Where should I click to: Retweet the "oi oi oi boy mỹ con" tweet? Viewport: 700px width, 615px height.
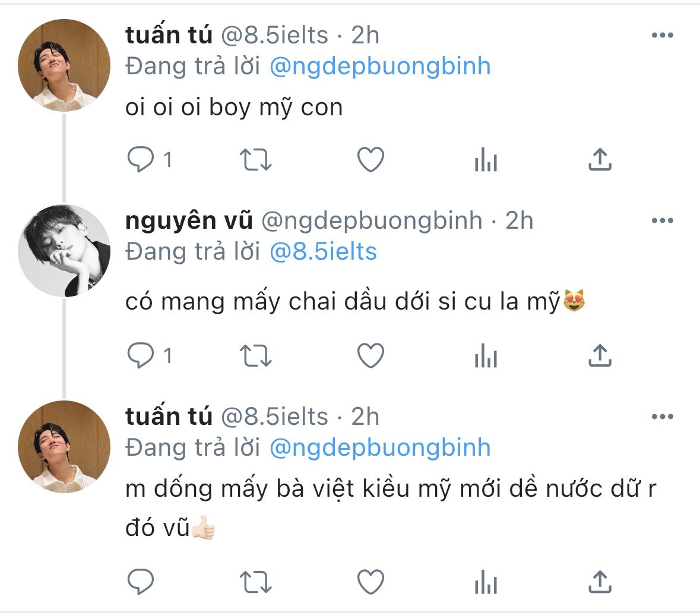coord(255,160)
